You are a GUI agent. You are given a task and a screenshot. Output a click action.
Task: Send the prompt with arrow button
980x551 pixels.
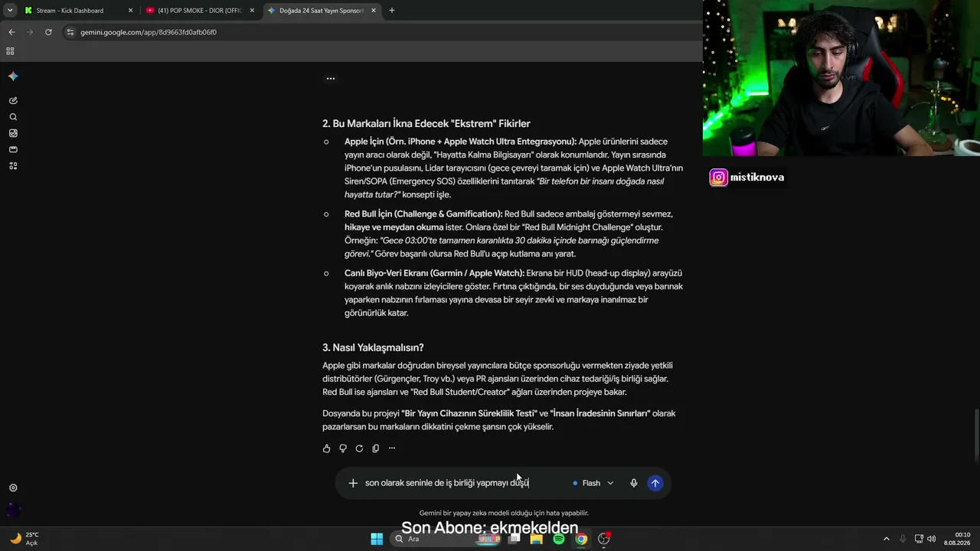click(x=655, y=483)
